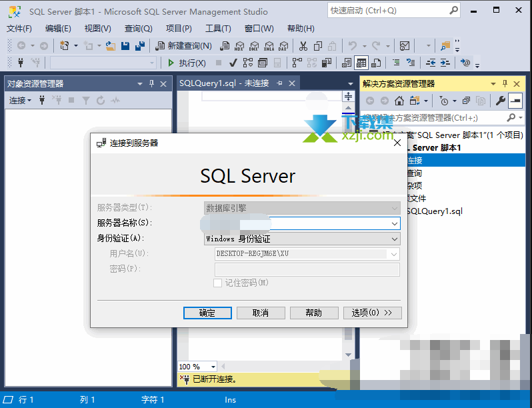Click the 选项(O) >> button
This screenshot has width=532, height=408.
tap(372, 313)
